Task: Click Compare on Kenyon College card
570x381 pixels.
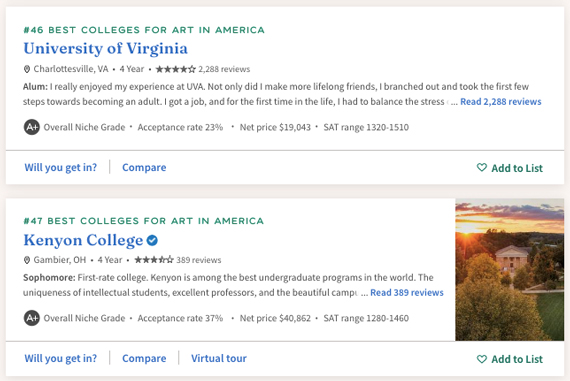Action: [x=144, y=358]
